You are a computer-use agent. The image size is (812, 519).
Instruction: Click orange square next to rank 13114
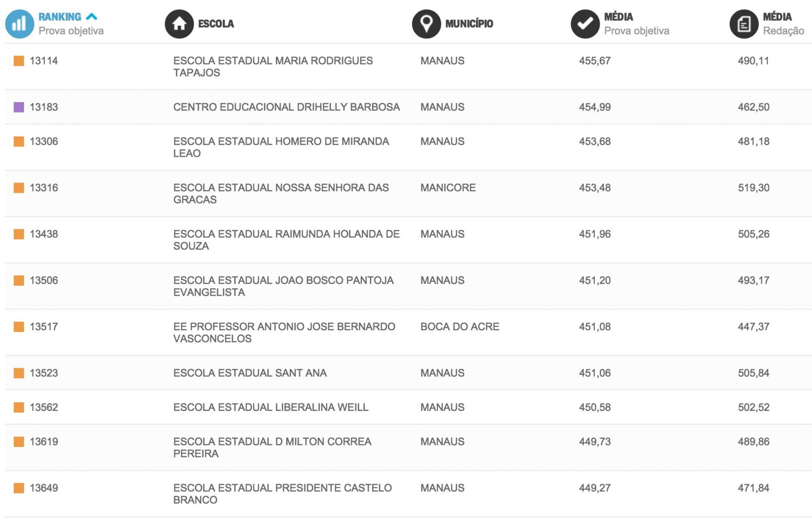(x=19, y=61)
